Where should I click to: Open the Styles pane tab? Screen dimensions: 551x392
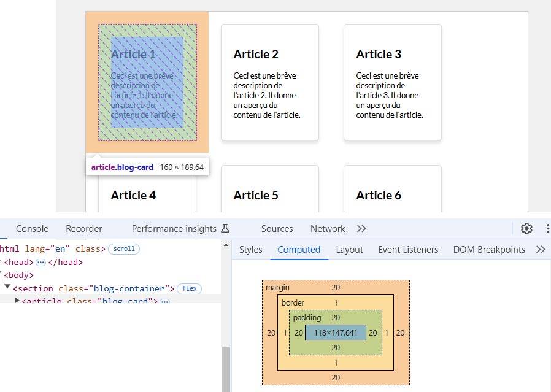click(250, 250)
